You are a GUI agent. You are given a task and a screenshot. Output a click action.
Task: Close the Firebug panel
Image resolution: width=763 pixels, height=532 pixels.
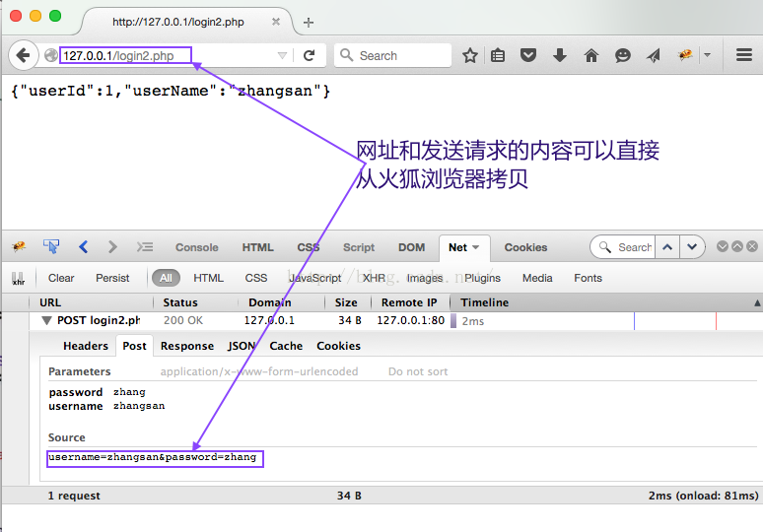click(752, 246)
